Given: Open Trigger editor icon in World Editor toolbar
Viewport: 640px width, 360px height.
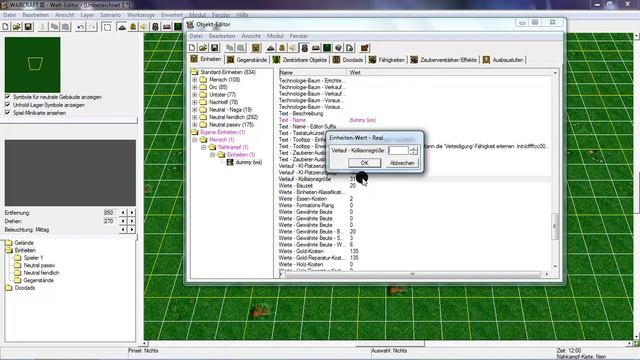Looking at the screenshot, I should click(133, 27).
